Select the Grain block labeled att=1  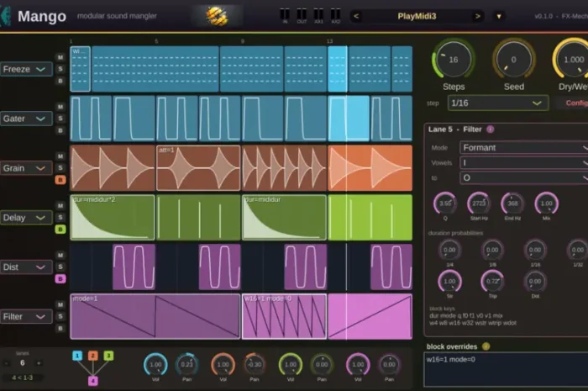pos(198,167)
